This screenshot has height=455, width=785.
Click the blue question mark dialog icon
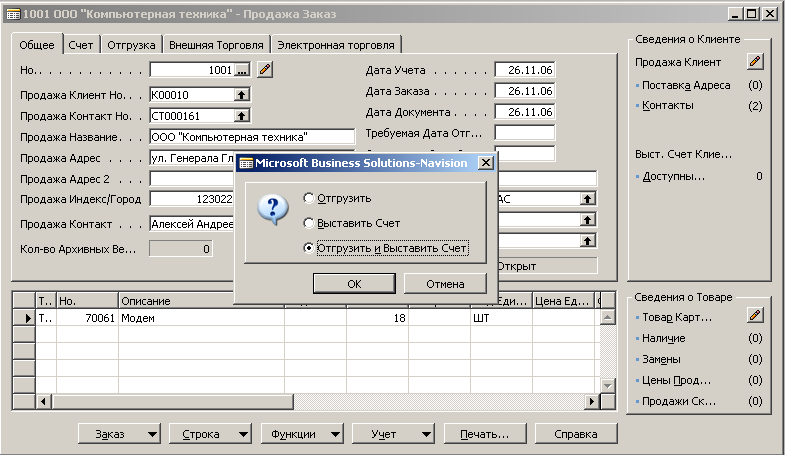pos(272,209)
